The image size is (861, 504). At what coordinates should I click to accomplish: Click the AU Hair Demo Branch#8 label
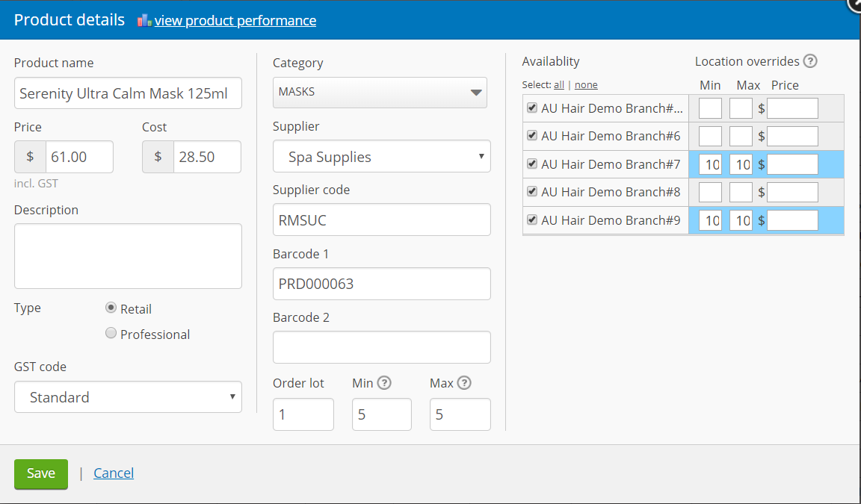(x=611, y=192)
